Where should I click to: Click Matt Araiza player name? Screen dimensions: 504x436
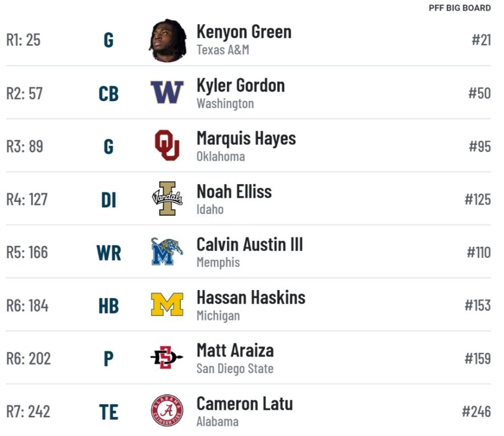coord(235,350)
